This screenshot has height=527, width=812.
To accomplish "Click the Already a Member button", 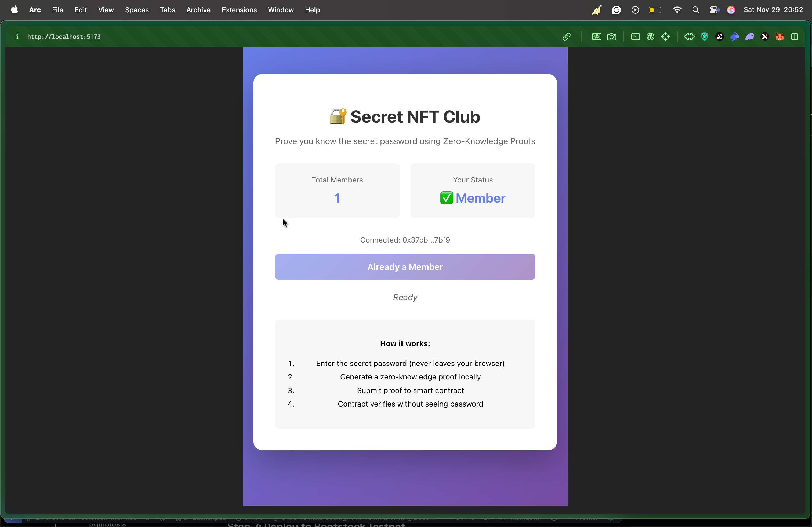I will click(405, 267).
